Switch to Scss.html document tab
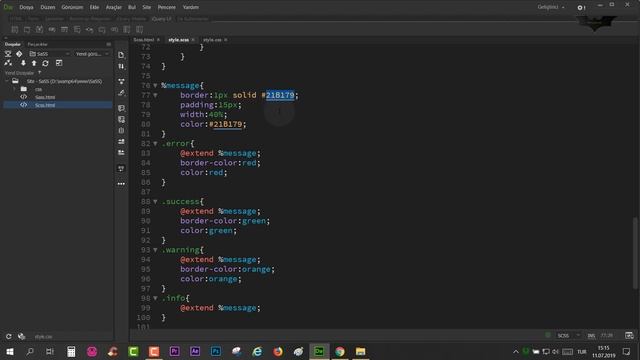The image size is (640, 360). (x=144, y=40)
